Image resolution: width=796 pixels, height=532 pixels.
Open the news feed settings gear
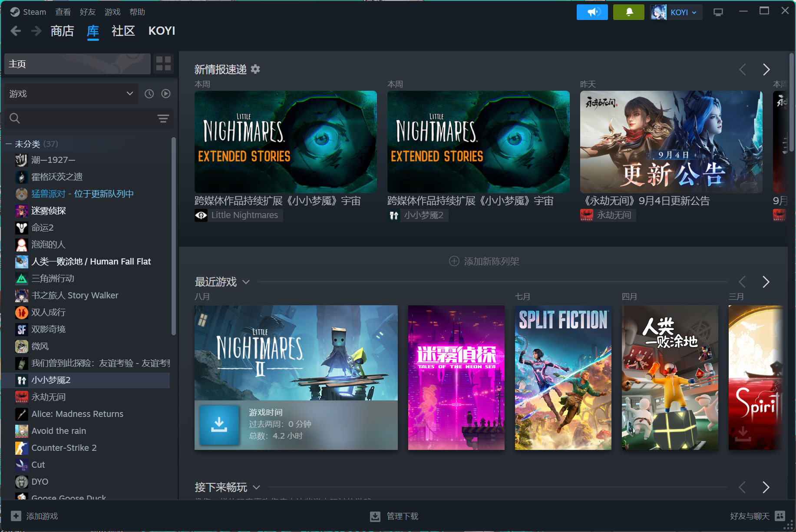point(255,69)
